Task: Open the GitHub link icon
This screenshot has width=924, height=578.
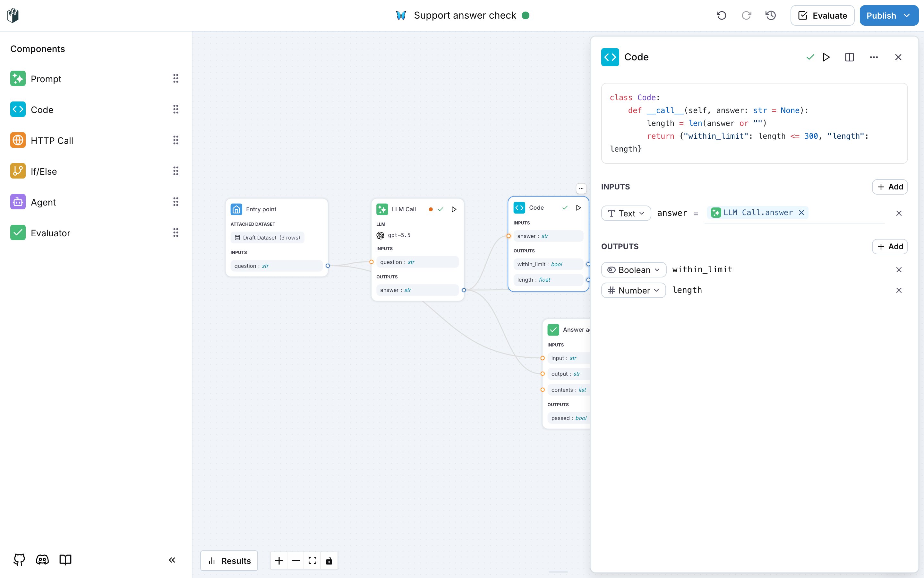Action: click(19, 560)
